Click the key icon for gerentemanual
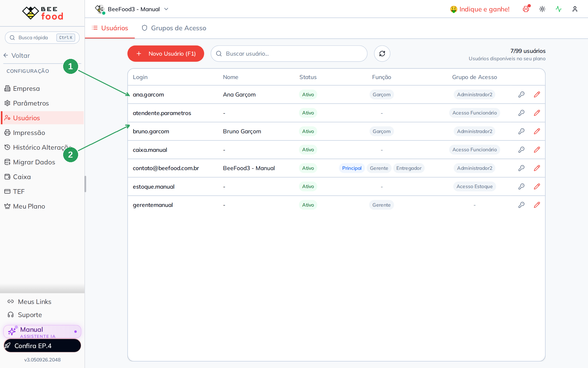This screenshot has width=588, height=368. click(521, 205)
